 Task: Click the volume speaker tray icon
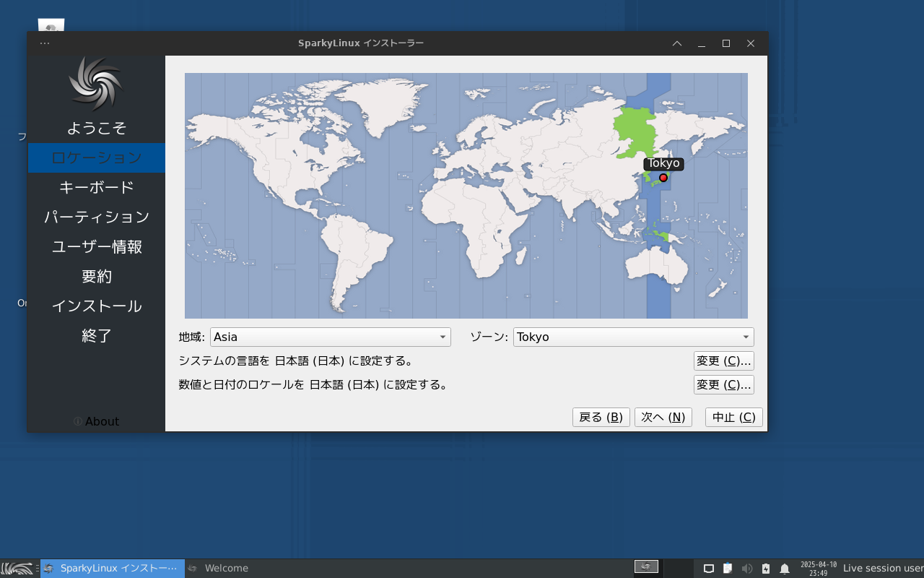(746, 569)
